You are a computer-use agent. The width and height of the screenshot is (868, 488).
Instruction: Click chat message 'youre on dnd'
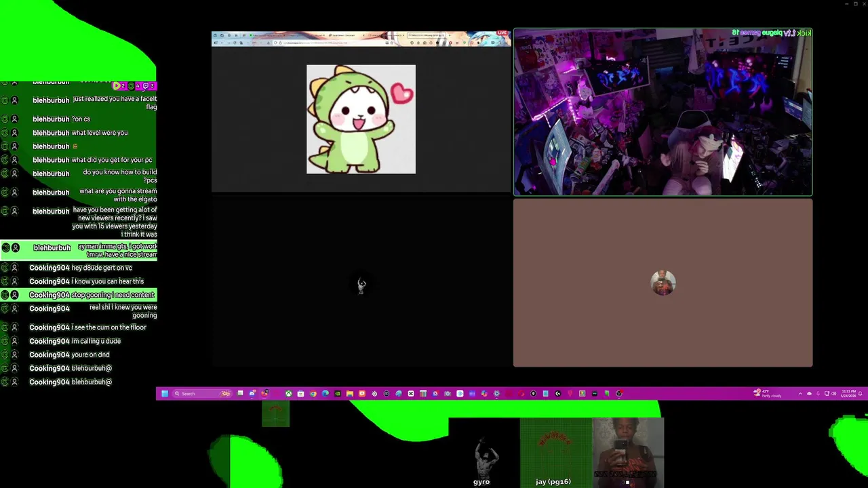[x=90, y=354]
